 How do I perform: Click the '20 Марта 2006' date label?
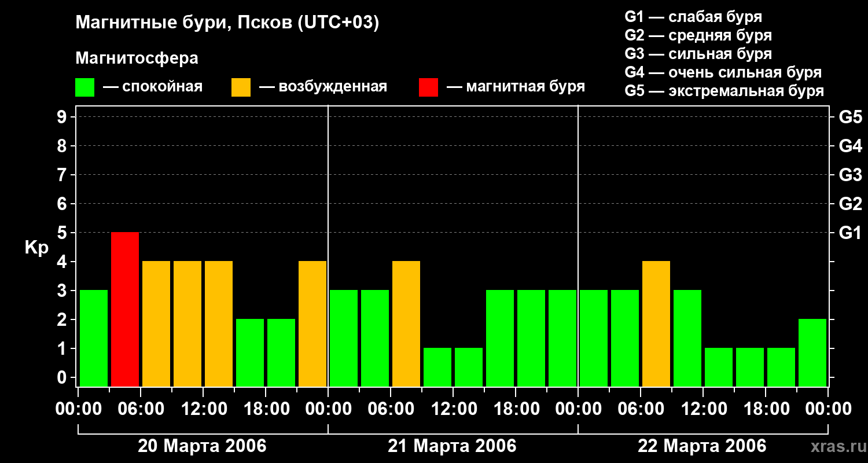202,446
